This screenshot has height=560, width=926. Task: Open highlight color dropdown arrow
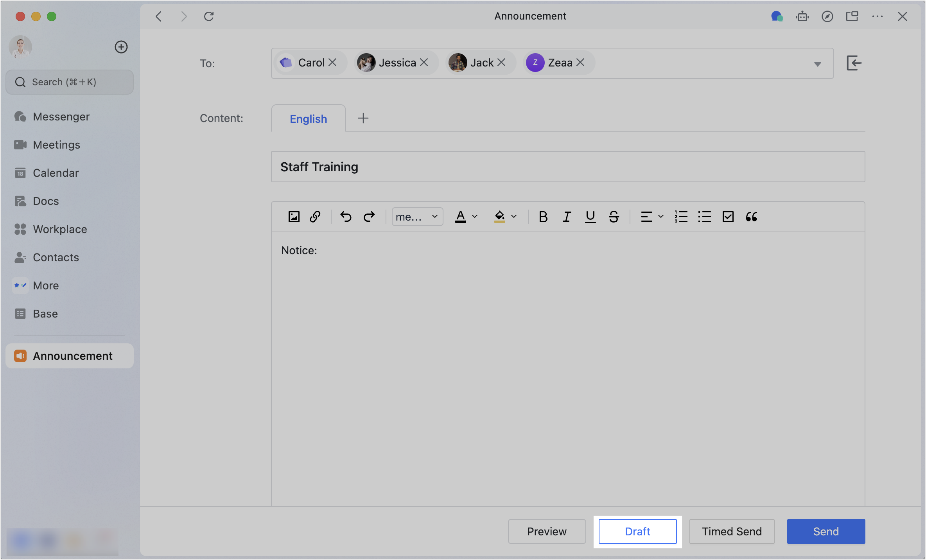(514, 216)
